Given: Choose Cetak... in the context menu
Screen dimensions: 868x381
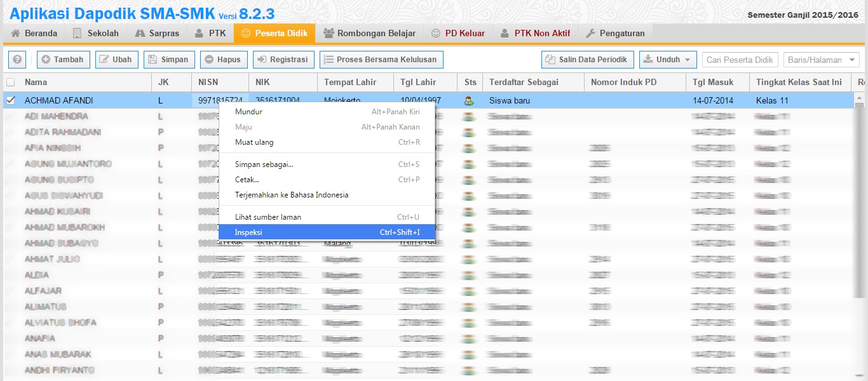Looking at the screenshot, I should (x=327, y=180).
